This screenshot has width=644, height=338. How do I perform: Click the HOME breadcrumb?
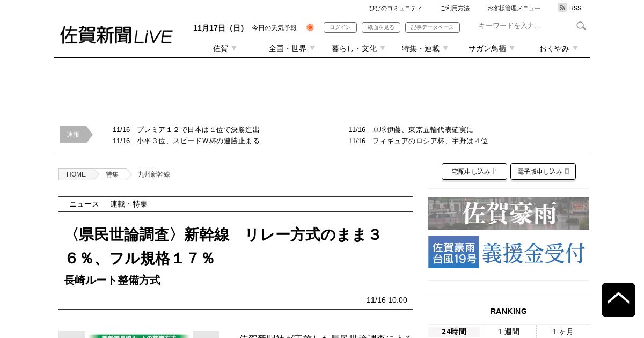click(76, 174)
